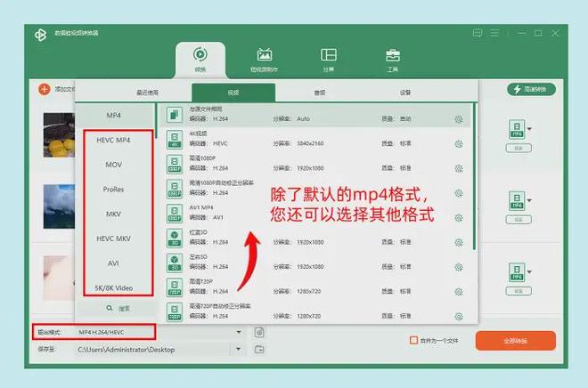Click the small button under third file's format icon
The width and height of the screenshot is (588, 388).
pos(519,291)
